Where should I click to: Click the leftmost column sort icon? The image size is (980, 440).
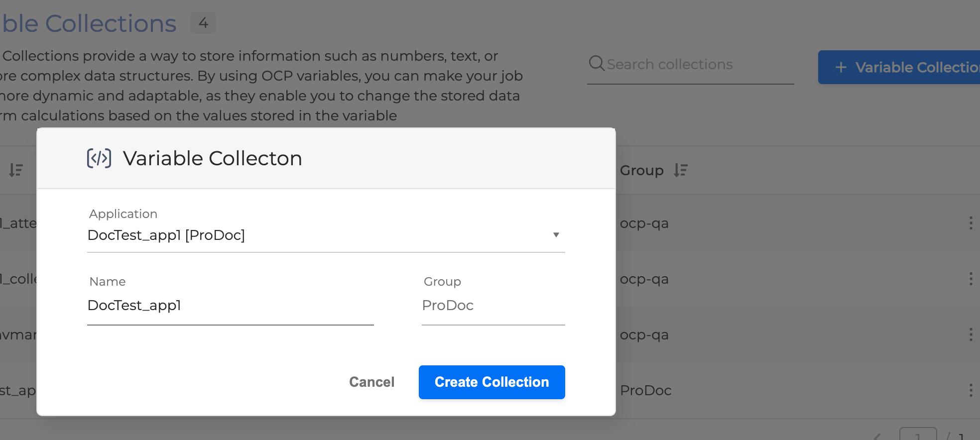(16, 170)
